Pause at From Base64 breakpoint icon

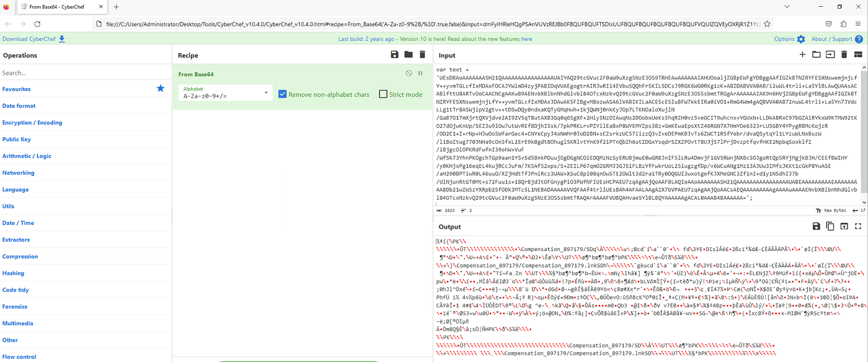coord(420,73)
